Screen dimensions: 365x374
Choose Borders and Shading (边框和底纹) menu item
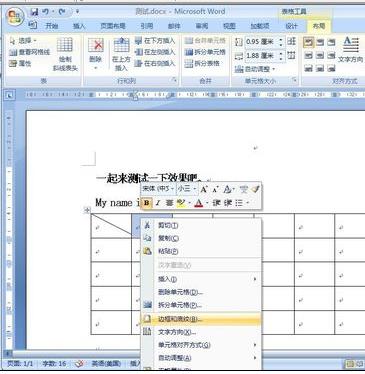point(202,319)
